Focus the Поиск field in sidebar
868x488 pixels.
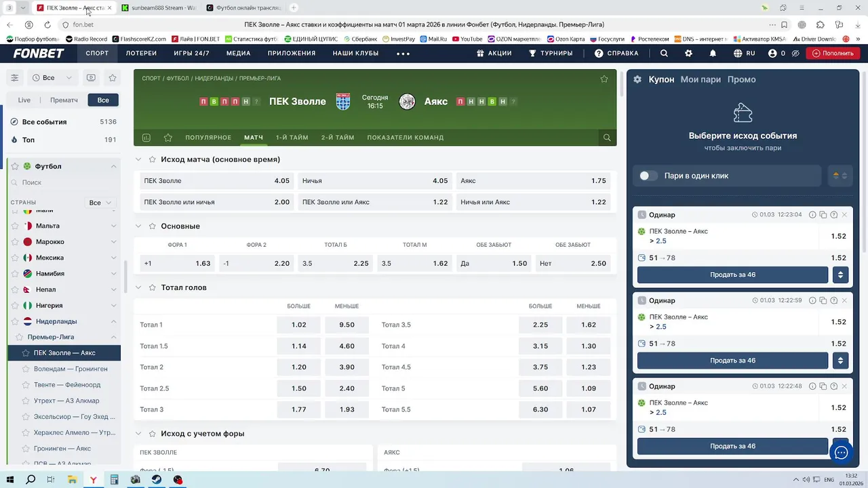click(x=64, y=182)
